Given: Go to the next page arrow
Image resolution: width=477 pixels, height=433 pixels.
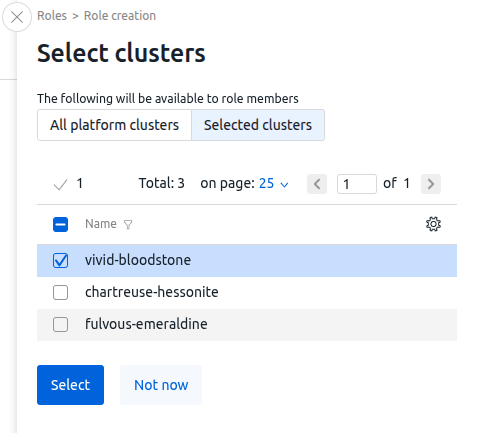Looking at the screenshot, I should coord(431,184).
